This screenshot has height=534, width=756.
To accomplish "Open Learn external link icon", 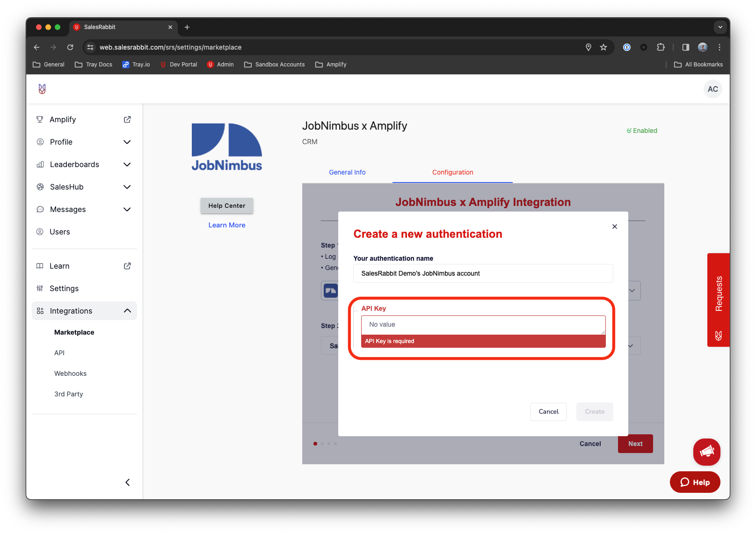I will pos(127,266).
